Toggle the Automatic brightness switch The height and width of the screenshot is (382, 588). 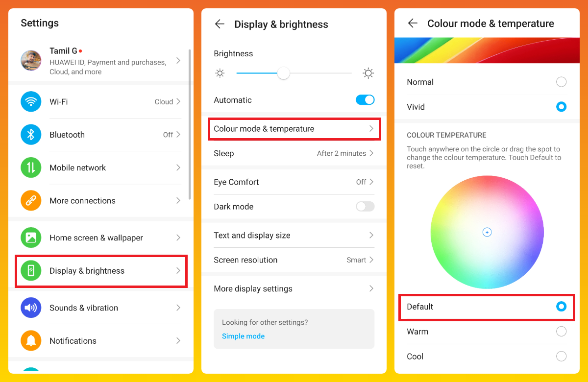click(x=365, y=100)
